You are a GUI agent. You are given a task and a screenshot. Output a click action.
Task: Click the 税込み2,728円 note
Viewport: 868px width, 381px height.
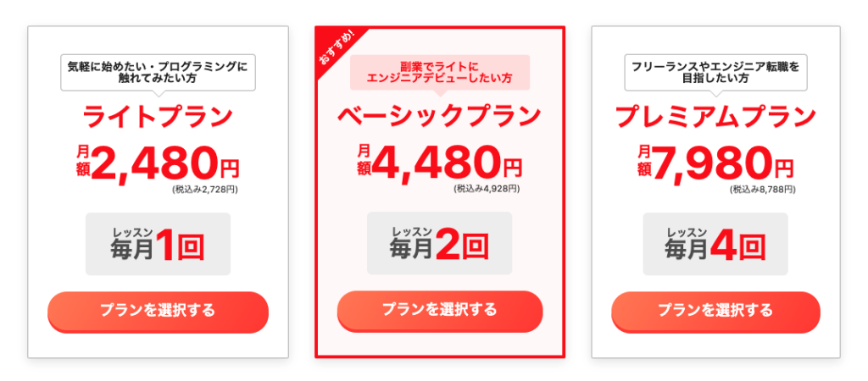point(205,189)
